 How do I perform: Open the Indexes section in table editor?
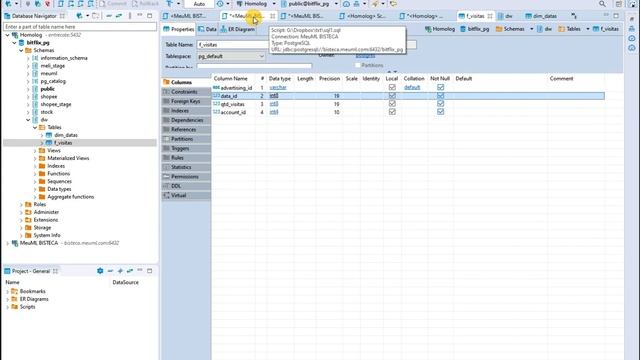[186, 111]
